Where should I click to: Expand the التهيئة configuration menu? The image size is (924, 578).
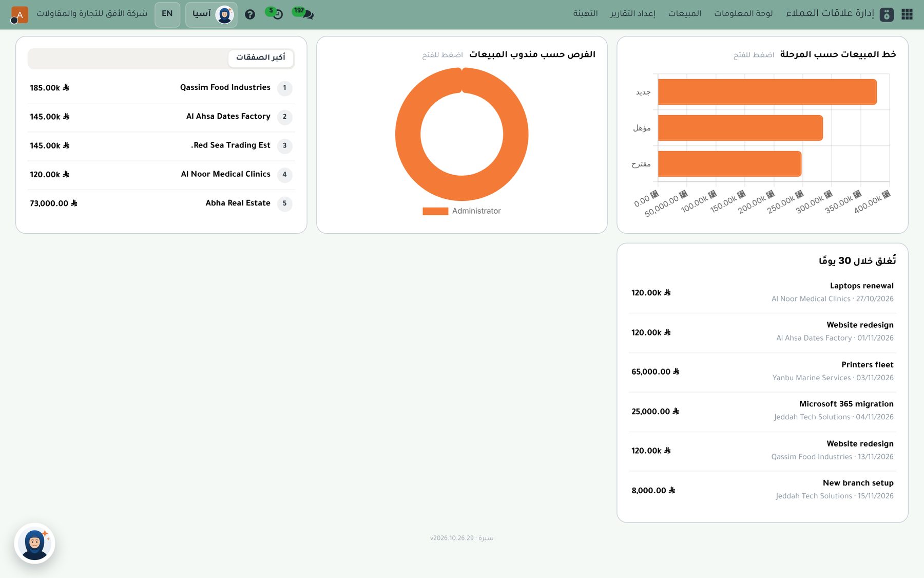[x=585, y=13]
